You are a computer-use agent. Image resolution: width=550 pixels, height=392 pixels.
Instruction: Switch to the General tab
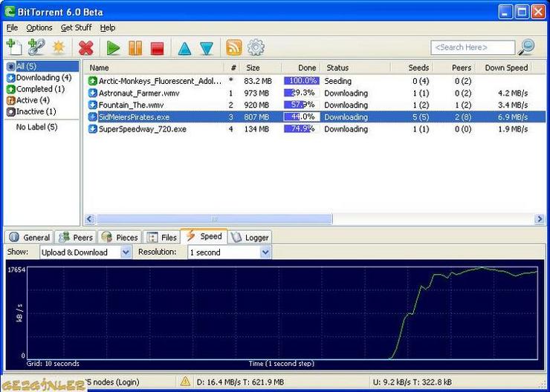tap(29, 238)
